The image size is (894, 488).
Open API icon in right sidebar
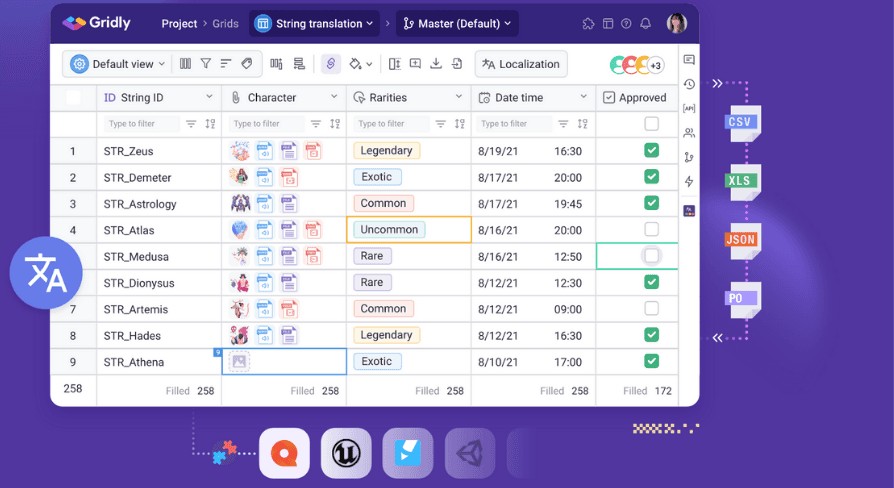coord(689,108)
